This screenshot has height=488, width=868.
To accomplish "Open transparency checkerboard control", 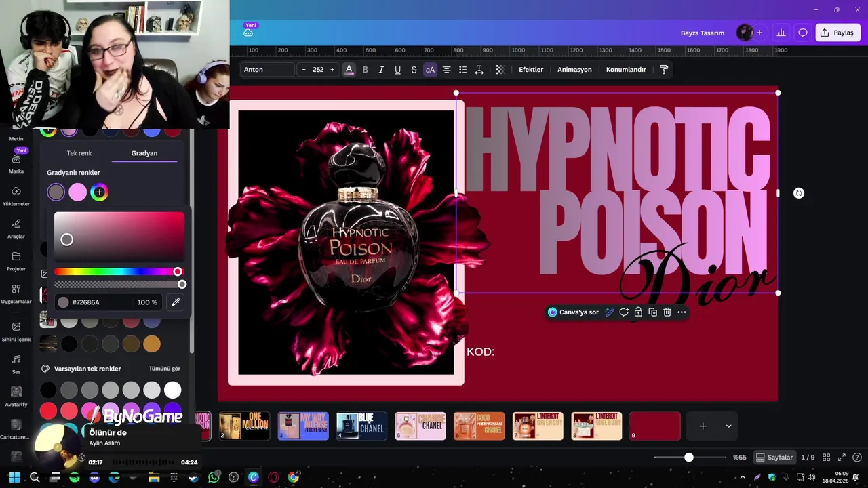I will pyautogui.click(x=500, y=70).
